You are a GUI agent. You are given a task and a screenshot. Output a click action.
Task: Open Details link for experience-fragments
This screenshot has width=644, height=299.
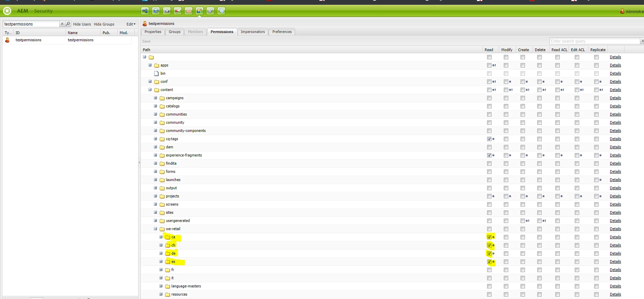[x=615, y=155]
